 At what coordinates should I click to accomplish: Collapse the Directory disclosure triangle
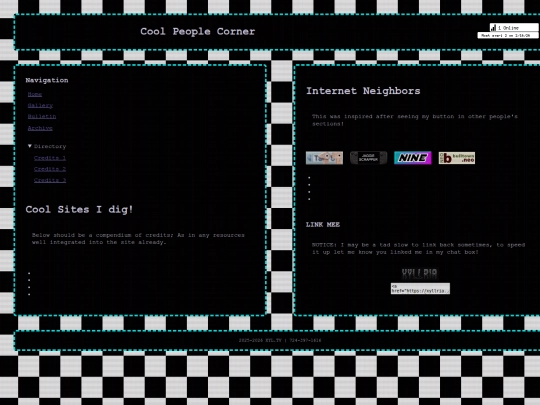tap(30, 146)
